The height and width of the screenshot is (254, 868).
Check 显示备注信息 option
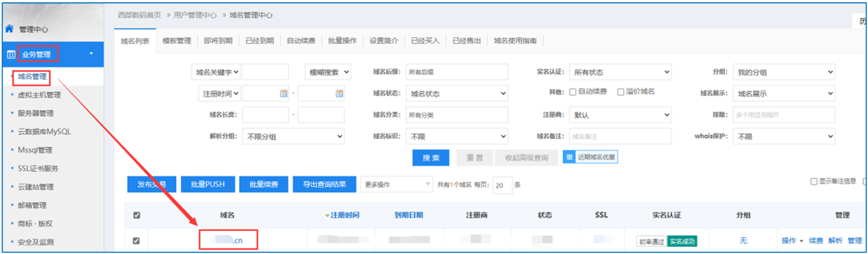click(813, 182)
